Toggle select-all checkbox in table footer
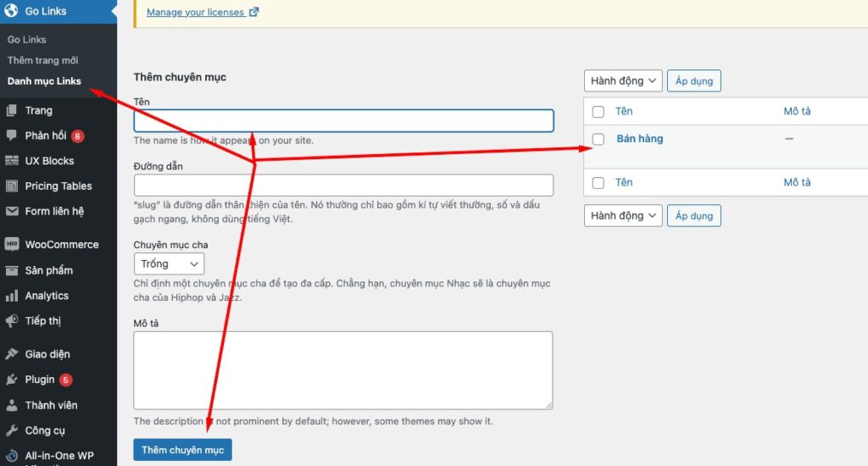 [x=598, y=183]
